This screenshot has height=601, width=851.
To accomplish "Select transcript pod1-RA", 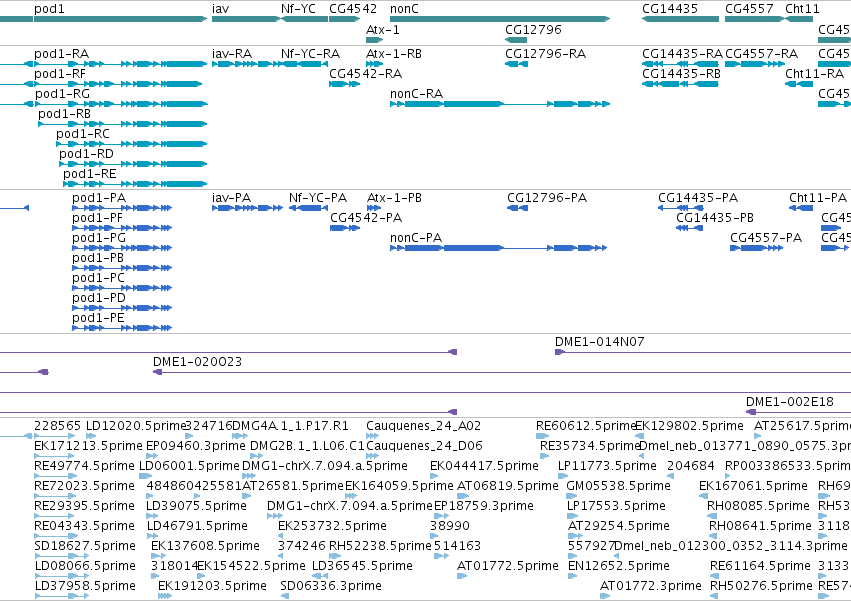I will click(x=61, y=54).
